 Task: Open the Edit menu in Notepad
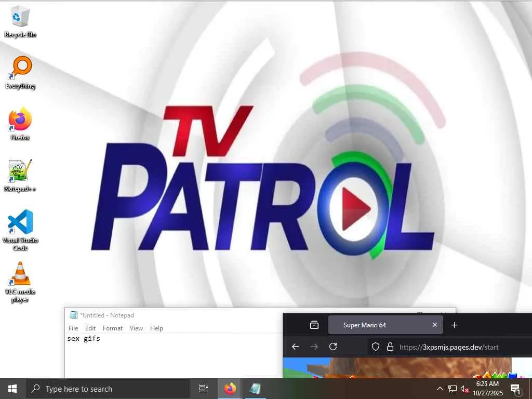pyautogui.click(x=90, y=328)
